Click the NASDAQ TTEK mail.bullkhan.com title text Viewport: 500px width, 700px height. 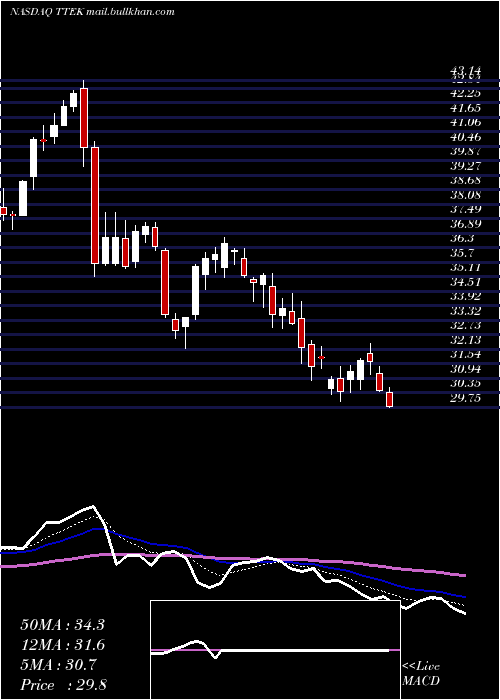click(92, 12)
